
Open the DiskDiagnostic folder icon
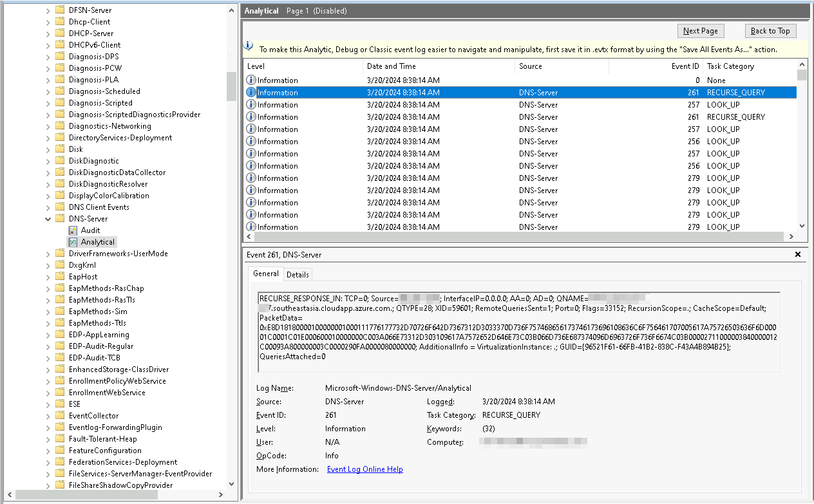click(x=61, y=160)
